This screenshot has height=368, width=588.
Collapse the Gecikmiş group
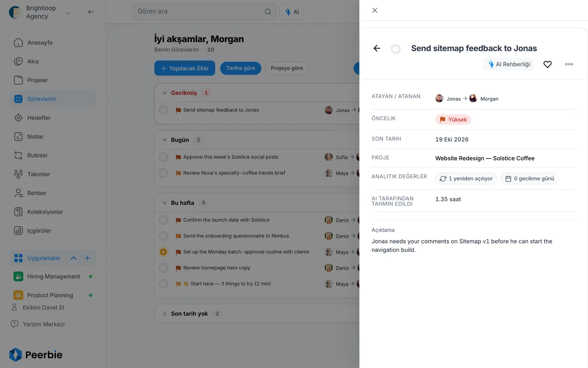[164, 93]
